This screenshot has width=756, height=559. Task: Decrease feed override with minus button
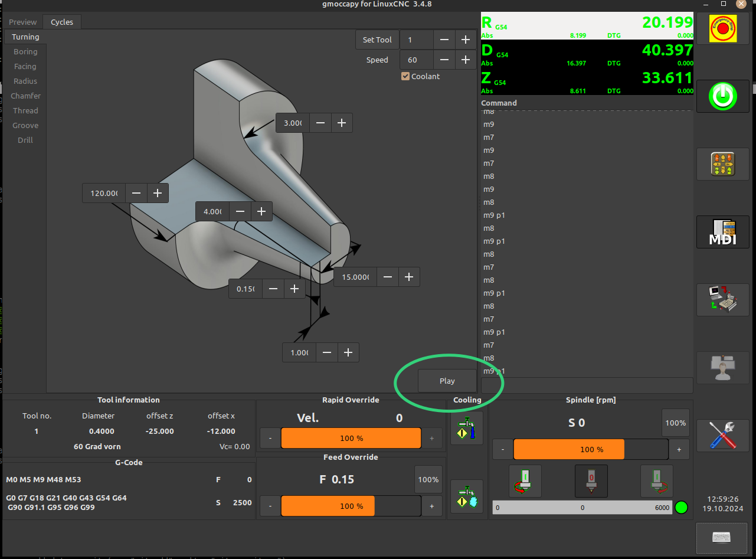270,506
